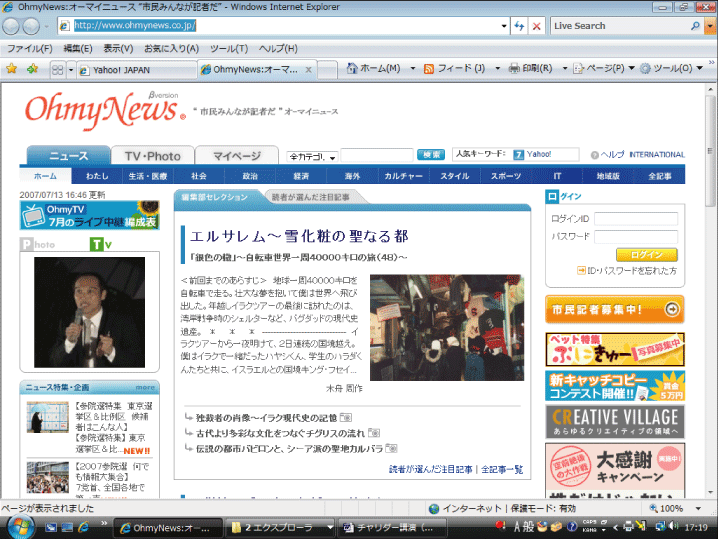Click the speaker video thumbnail

75,312
